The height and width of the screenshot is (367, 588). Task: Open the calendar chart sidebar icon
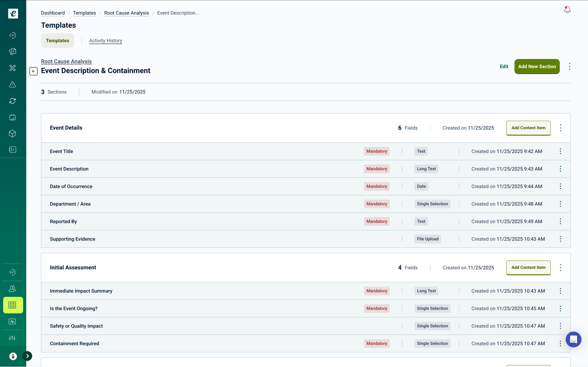click(13, 117)
